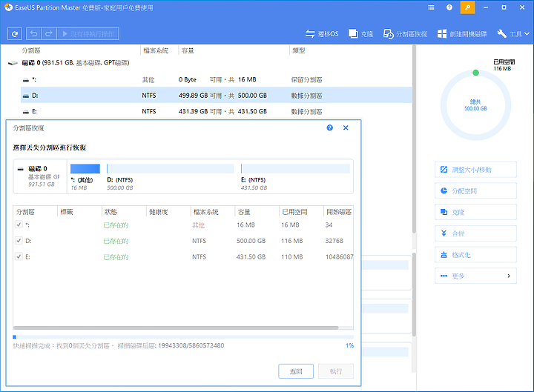Select the E: partition row in the main list
Screen dimensions: 534x392
(x=217, y=111)
